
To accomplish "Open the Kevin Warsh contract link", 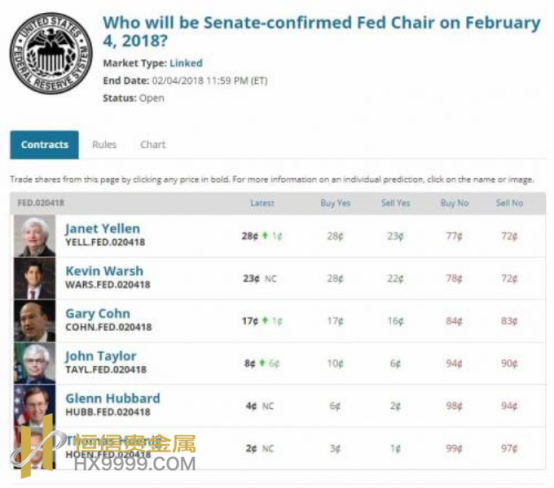I will tap(104, 271).
